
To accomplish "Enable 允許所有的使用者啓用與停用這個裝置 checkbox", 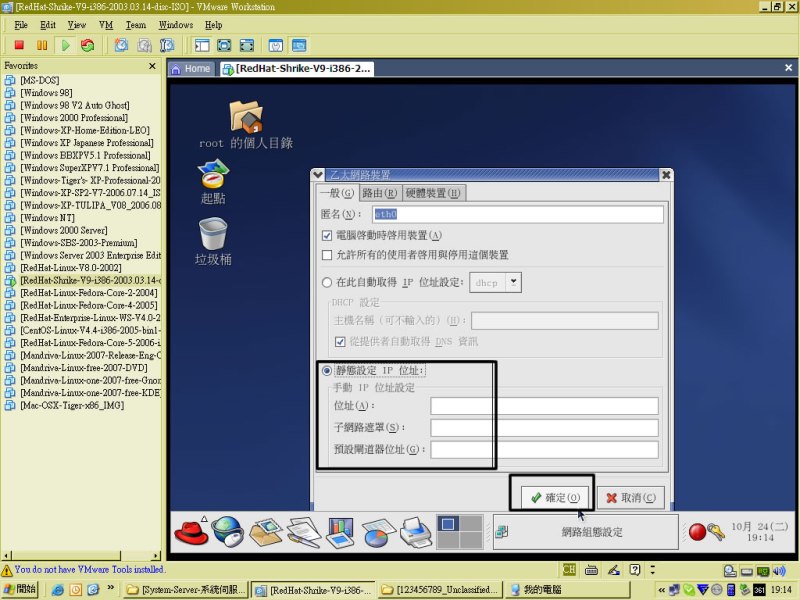I will pyautogui.click(x=327, y=255).
